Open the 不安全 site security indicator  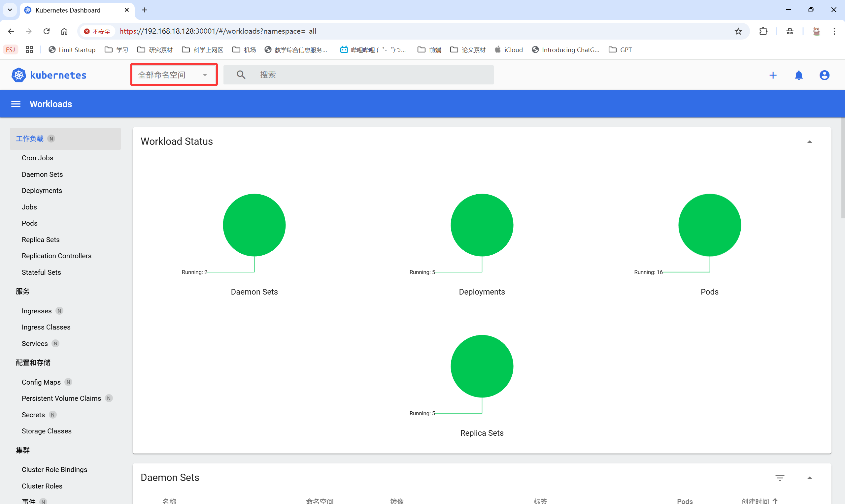point(97,31)
